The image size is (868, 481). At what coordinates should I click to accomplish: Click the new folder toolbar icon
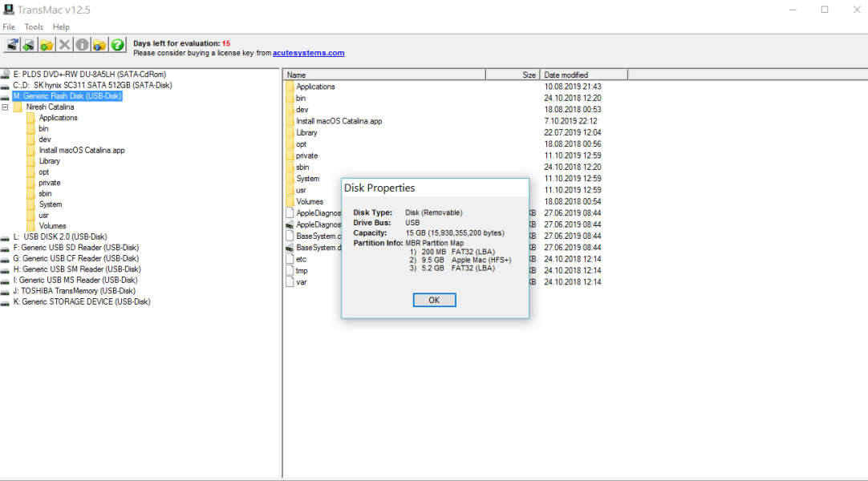coord(47,45)
